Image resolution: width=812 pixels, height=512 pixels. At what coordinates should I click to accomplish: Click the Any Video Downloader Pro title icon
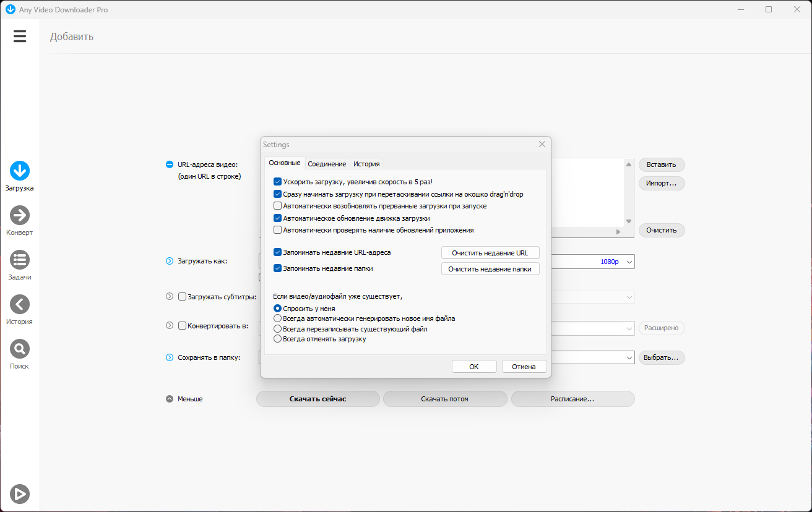(x=10, y=9)
